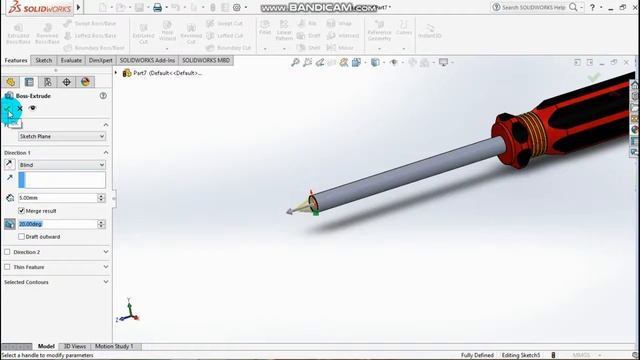This screenshot has height=360, width=640.
Task: Open the View Settings monitor icon
Action: pos(443,62)
